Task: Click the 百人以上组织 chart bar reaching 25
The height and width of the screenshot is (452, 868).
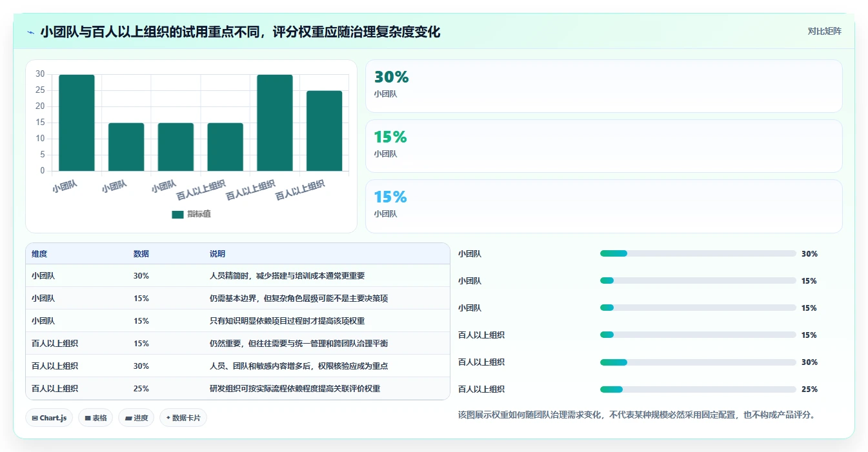Action: [x=325, y=131]
